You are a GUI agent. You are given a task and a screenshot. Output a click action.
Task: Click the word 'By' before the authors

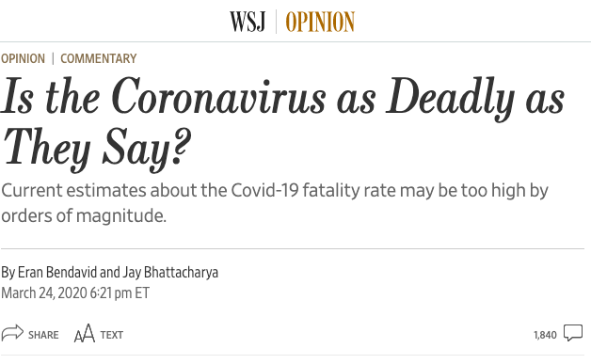8,273
